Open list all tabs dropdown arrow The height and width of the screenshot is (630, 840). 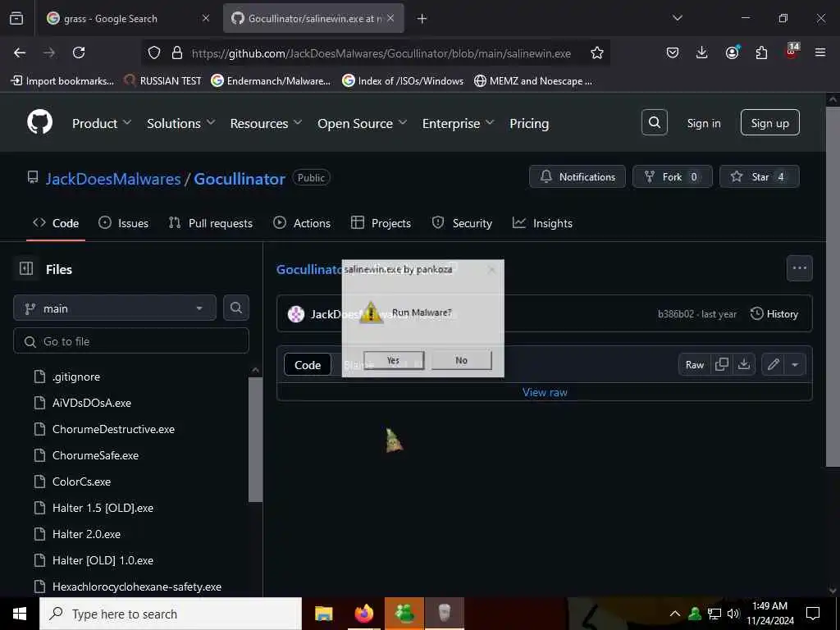[x=677, y=18]
